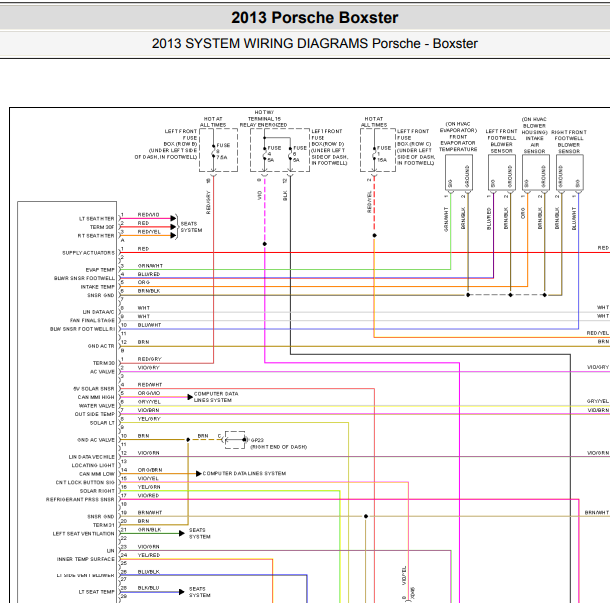The height and width of the screenshot is (603, 610).
Task: Click the 'COMPUTER DATA LINES SYSTEM' reference beside ORG/VIO
Action: coord(216,397)
